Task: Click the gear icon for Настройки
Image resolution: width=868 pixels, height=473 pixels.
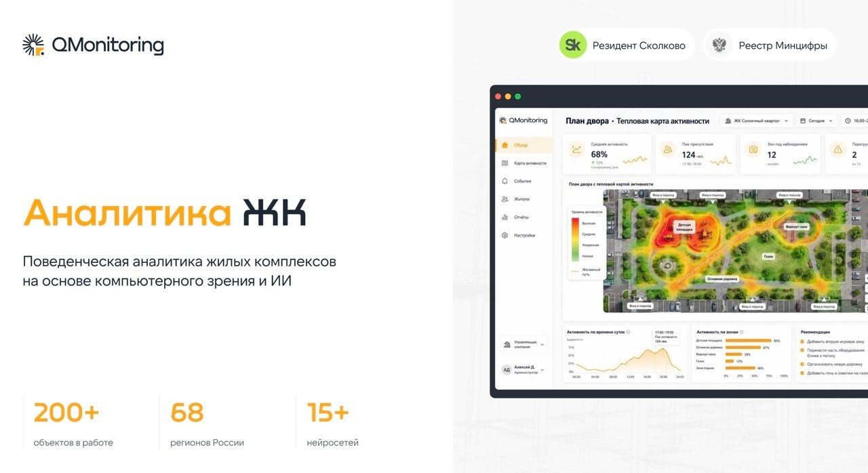Action: pyautogui.click(x=505, y=235)
